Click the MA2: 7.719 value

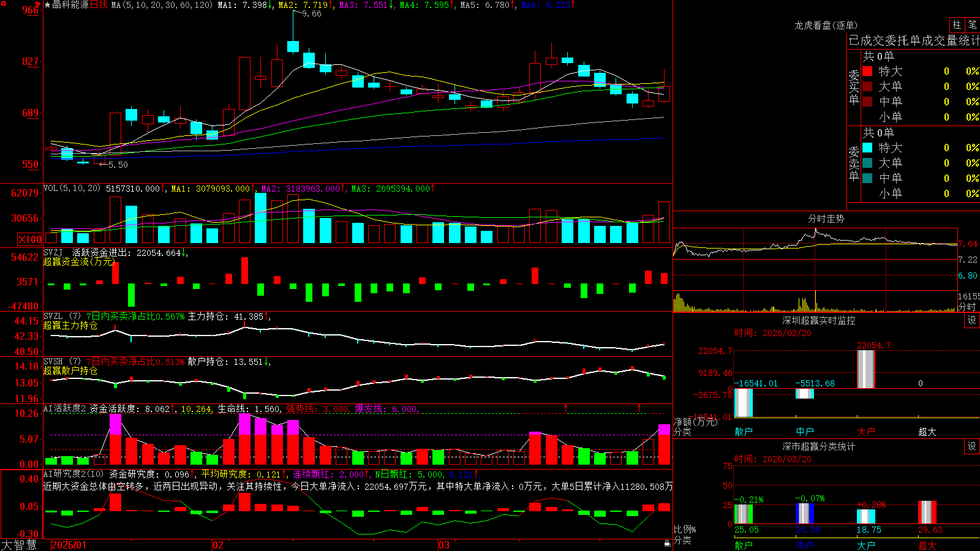306,5
